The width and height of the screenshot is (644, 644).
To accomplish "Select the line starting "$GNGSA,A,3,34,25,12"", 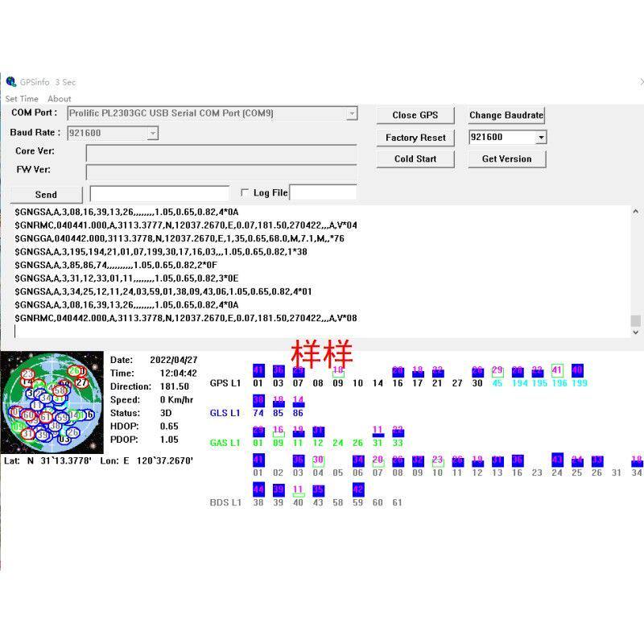I will tap(163, 291).
